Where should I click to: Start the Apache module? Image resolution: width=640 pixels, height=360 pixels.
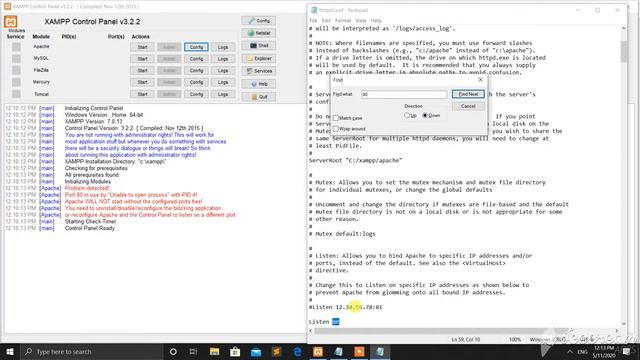[142, 47]
